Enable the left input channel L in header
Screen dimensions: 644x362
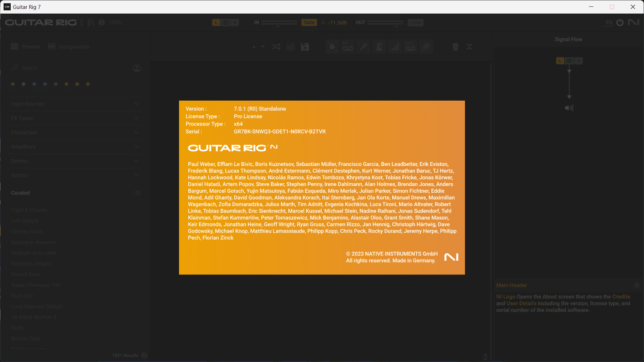[216, 22]
